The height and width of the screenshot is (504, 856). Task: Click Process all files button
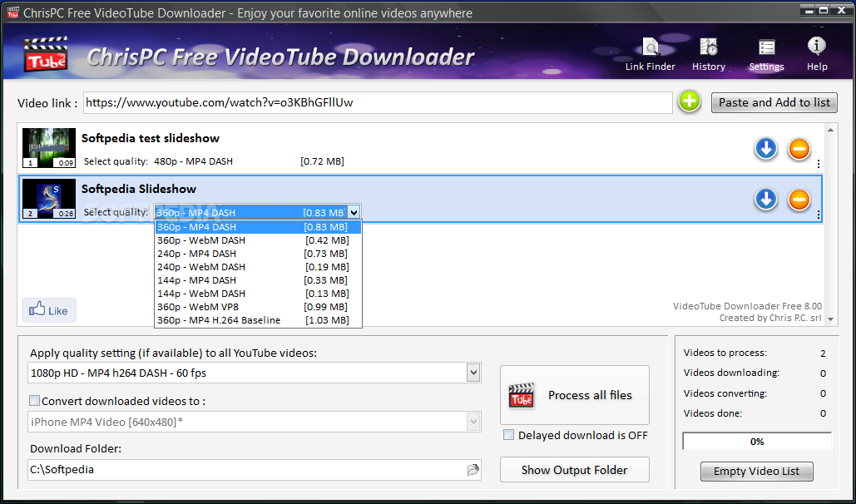(574, 395)
